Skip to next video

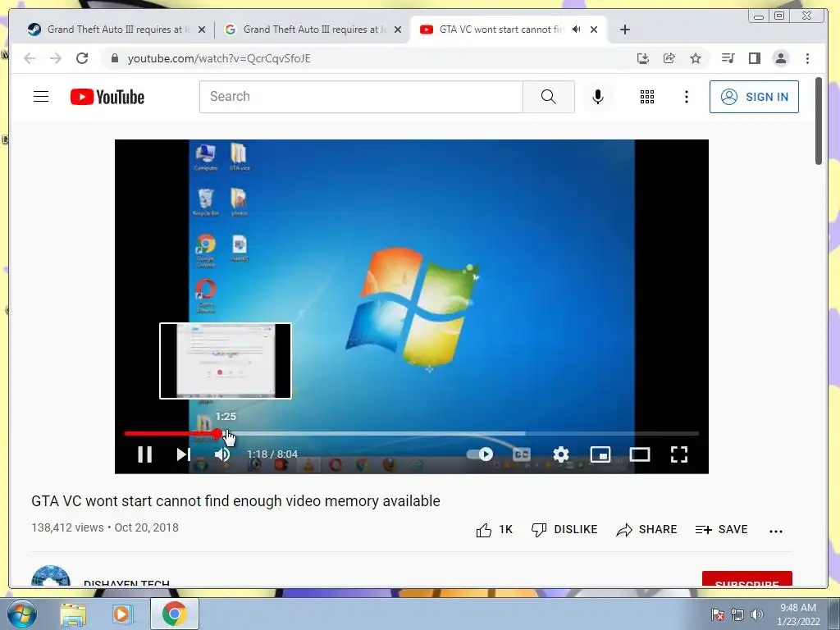click(x=183, y=454)
